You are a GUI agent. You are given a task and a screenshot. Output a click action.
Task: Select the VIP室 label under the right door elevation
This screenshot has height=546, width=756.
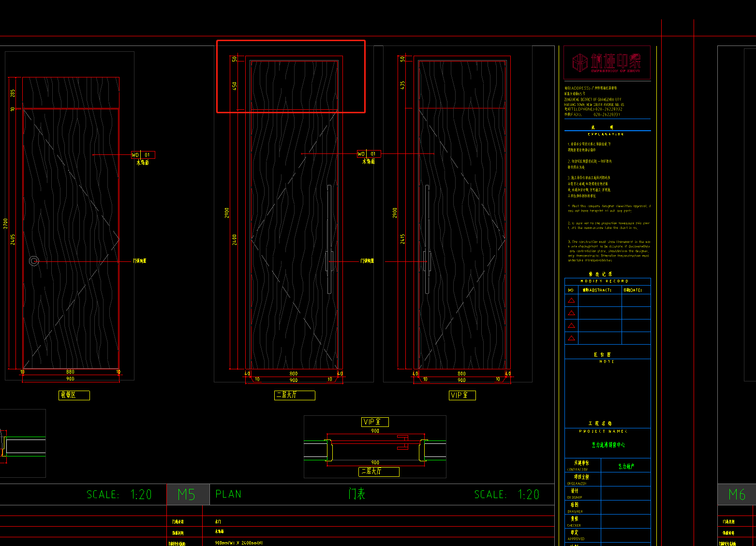coord(462,395)
